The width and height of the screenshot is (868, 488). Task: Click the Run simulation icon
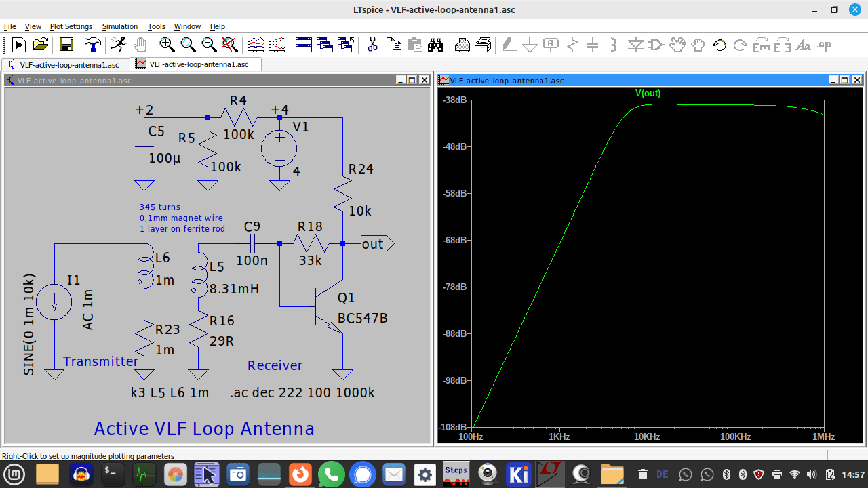pyautogui.click(x=19, y=45)
